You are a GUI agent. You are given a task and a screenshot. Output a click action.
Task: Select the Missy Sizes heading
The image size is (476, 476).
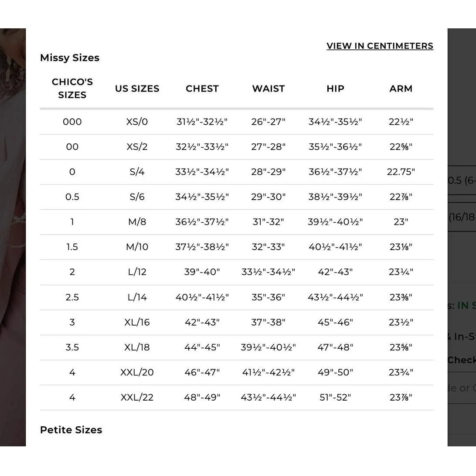pyautogui.click(x=70, y=58)
